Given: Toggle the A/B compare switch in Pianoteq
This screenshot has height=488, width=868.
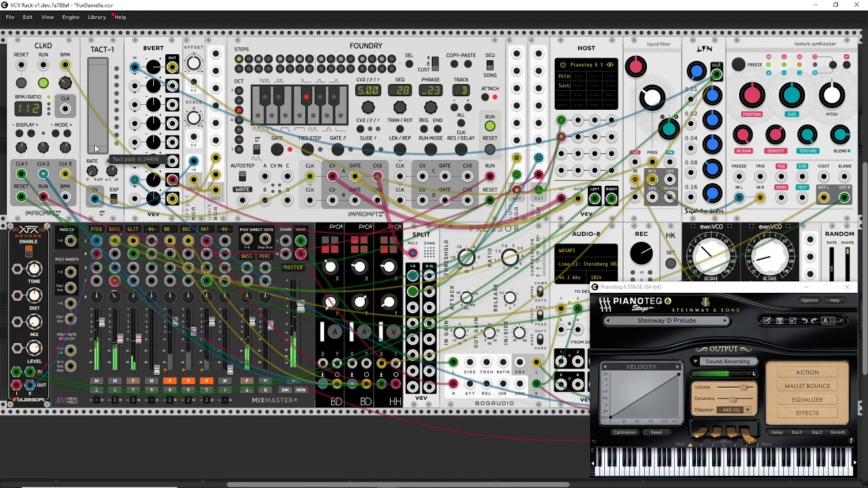Looking at the screenshot, I should 829,321.
